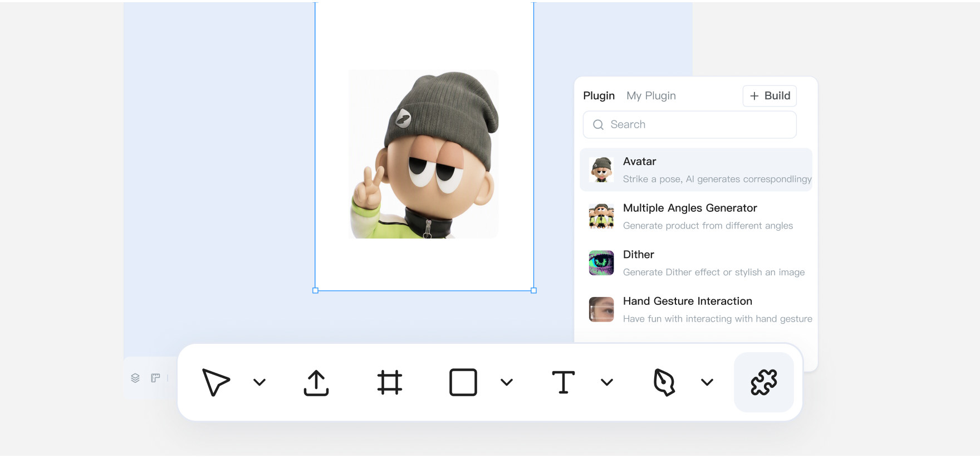Focus the plugin Search field
This screenshot has width=980, height=457.
pyautogui.click(x=690, y=125)
